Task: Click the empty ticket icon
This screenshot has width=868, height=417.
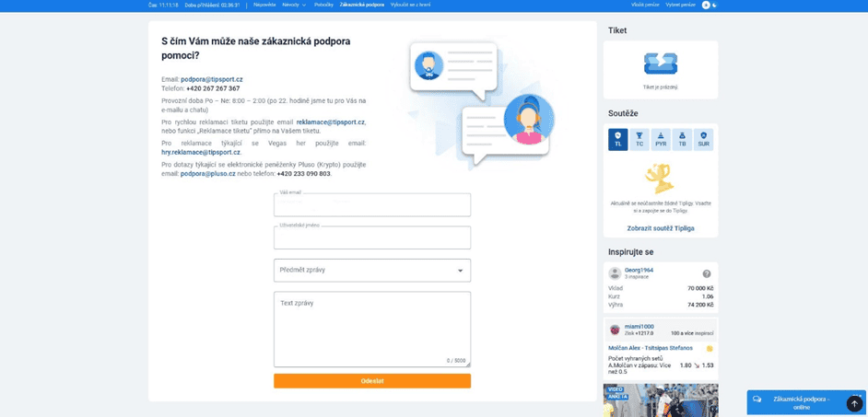Action: (x=661, y=64)
